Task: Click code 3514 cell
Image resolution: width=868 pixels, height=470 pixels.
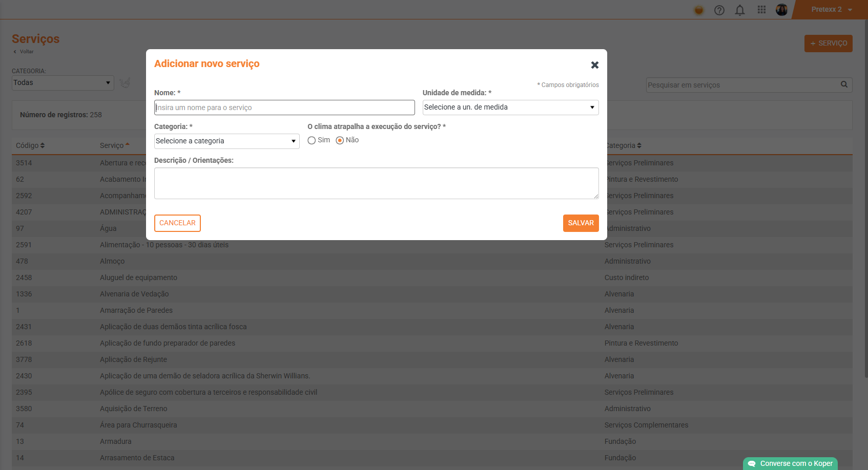Action: (x=24, y=163)
